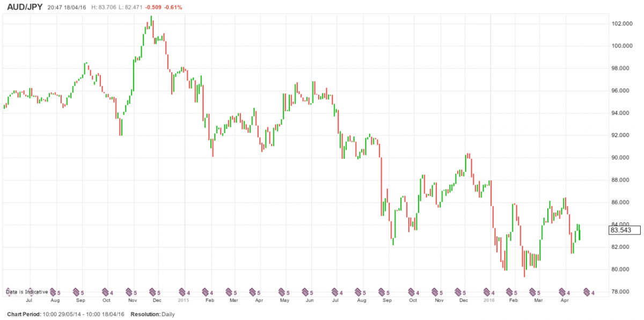Click the event marker above Nov 2015
Image resolution: width=644 pixels, height=320 pixels.
coord(436,292)
